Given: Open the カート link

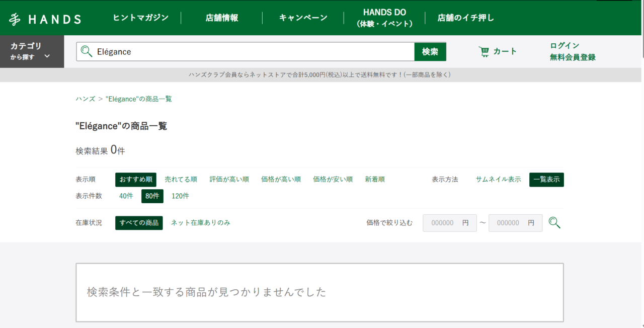Looking at the screenshot, I should coord(505,51).
